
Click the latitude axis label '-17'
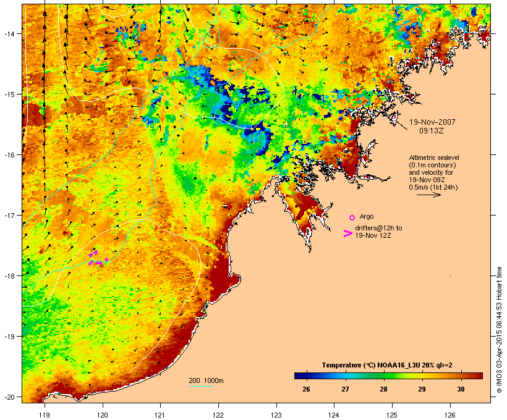(x=9, y=215)
